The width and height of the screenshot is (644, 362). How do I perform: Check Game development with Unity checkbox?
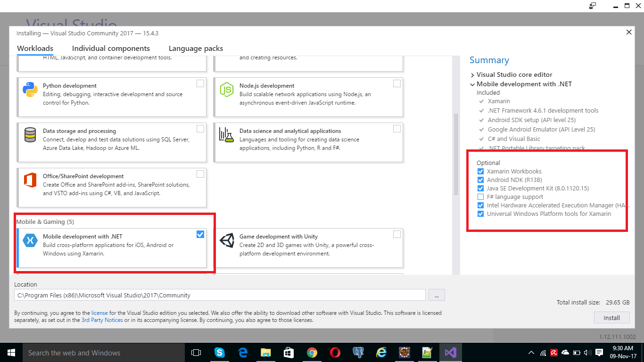[x=397, y=234]
